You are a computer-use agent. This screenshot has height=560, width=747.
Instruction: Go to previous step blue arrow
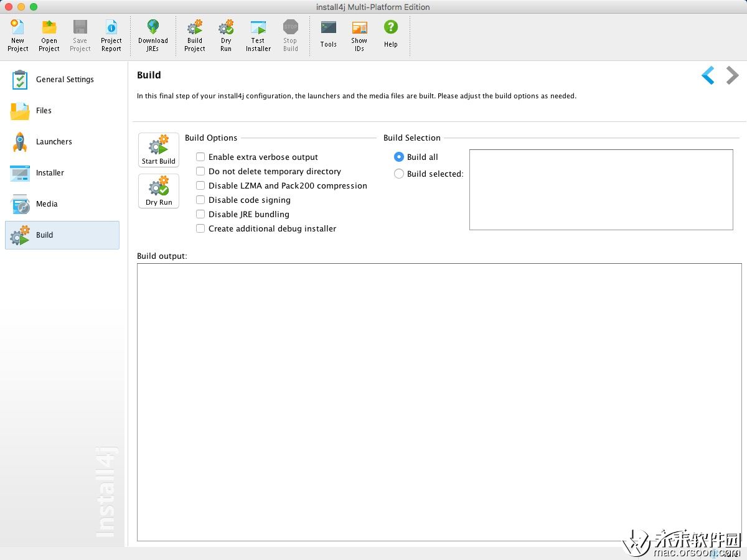(708, 75)
